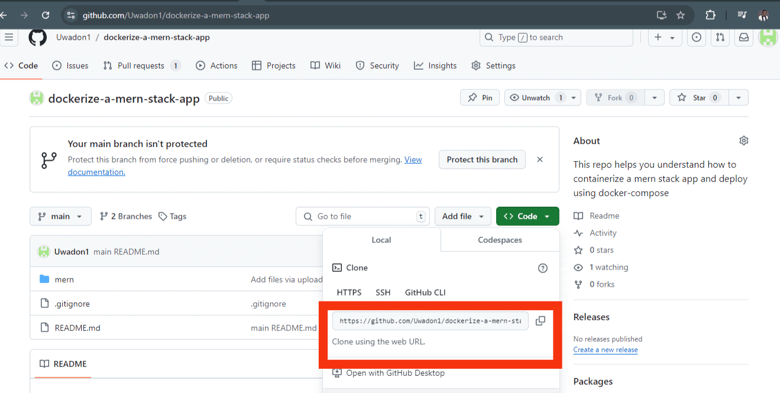Viewport: 780px width, 393px height.
Task: Click the Uwadon1 avatar beside the repository name
Action: coord(37,98)
